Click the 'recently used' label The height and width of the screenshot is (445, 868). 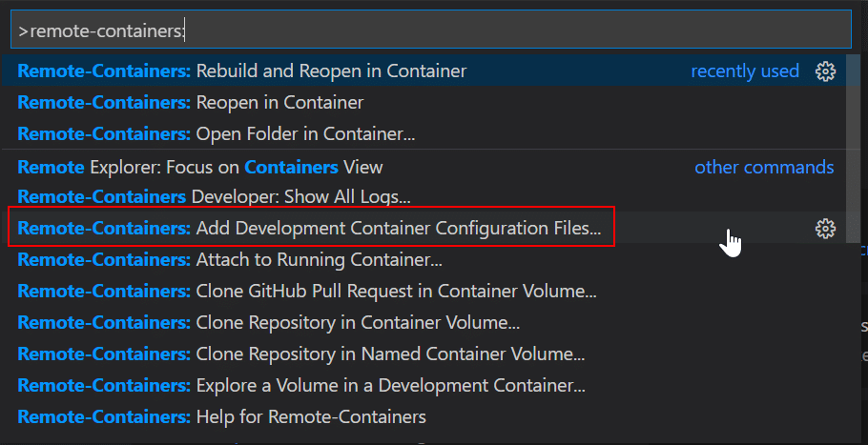click(x=745, y=71)
